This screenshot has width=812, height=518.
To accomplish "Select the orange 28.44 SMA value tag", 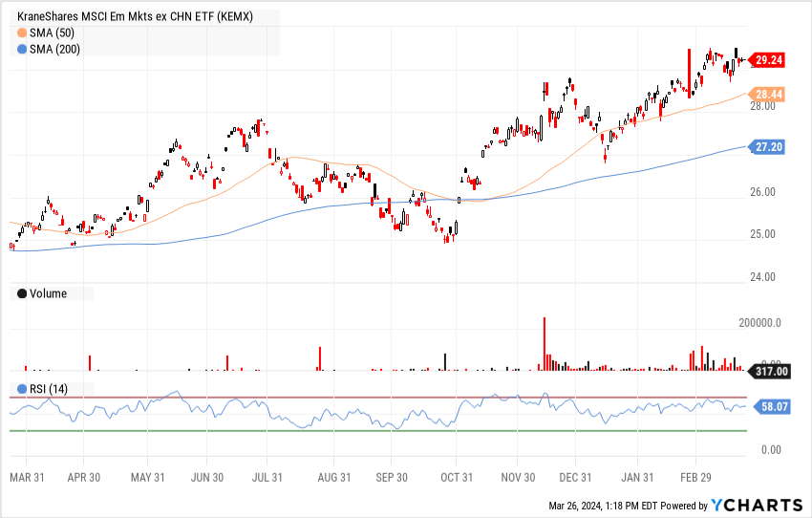I will coord(769,94).
